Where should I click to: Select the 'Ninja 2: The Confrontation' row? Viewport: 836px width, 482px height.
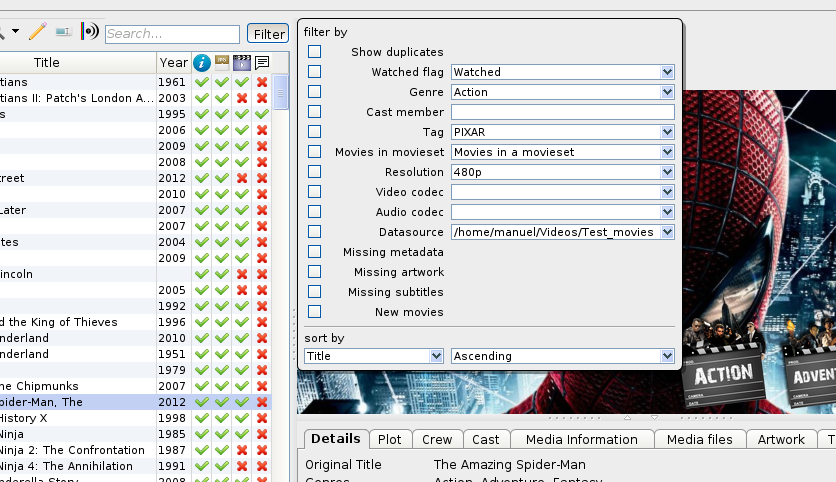135,450
